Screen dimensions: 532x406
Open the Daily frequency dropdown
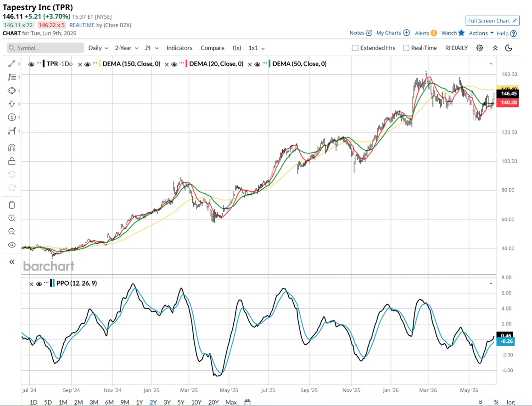[x=98, y=48]
